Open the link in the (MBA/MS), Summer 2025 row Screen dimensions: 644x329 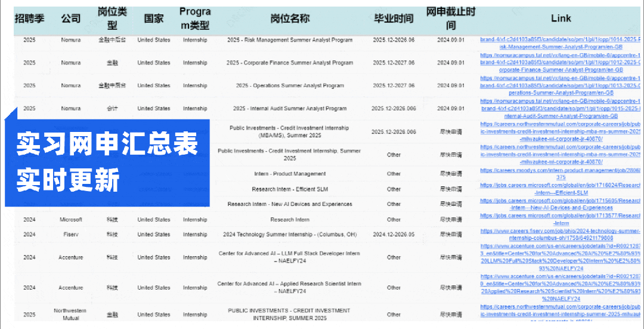[x=561, y=131]
